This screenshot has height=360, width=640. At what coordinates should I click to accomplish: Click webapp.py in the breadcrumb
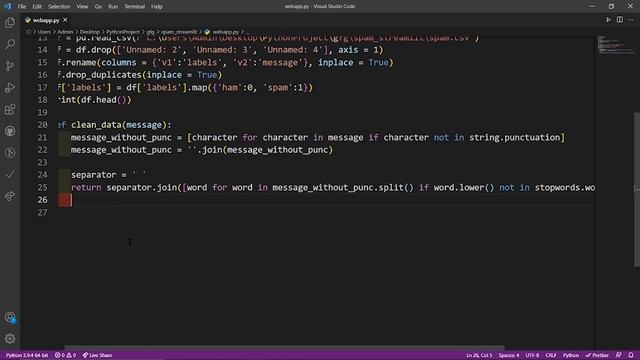225,32
